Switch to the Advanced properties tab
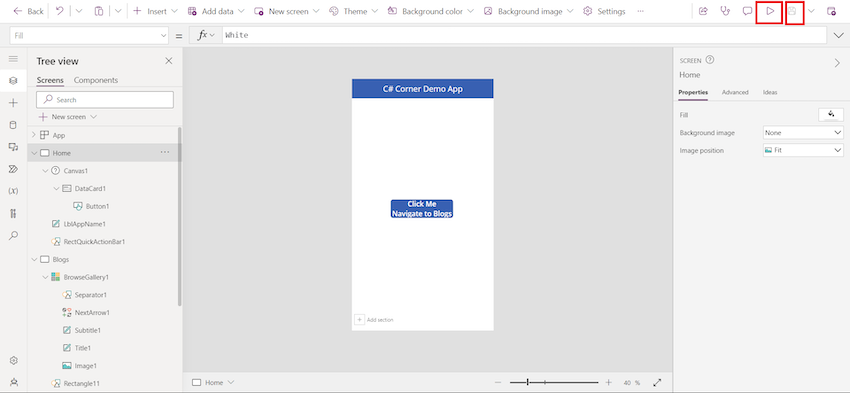Viewport: 850px width, 393px height. click(735, 92)
